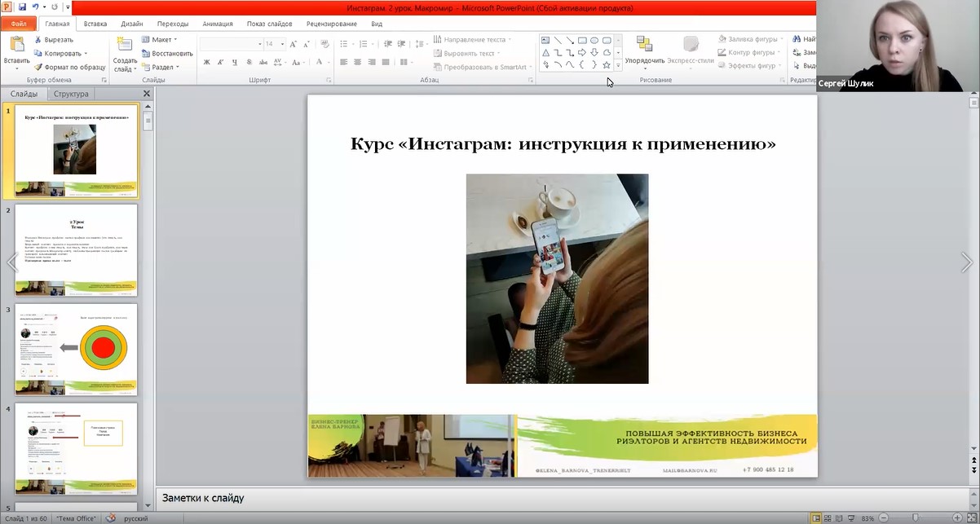Click Align Text (Выровнять текст) button
The image size is (980, 524).
tap(469, 53)
